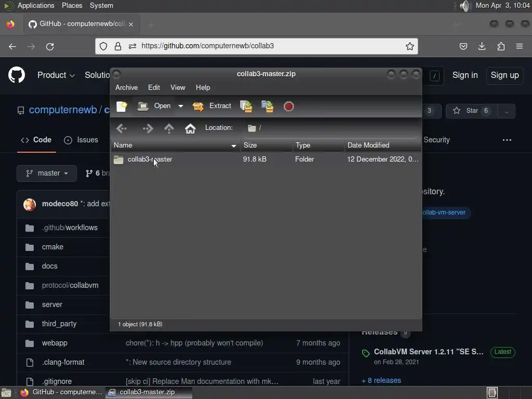Open the Firefox Extensions puzzle icon
This screenshot has height=399, width=532.
pos(501,46)
